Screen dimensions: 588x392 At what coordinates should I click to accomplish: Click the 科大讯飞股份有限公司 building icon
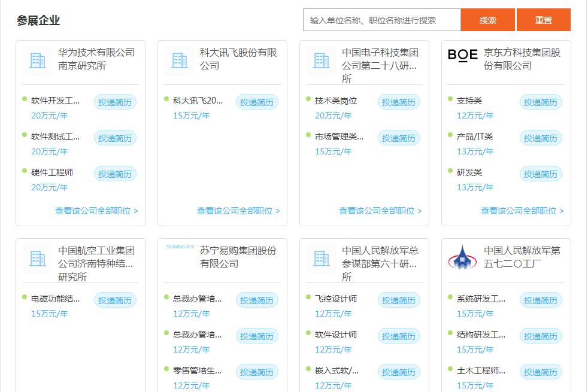pyautogui.click(x=179, y=60)
